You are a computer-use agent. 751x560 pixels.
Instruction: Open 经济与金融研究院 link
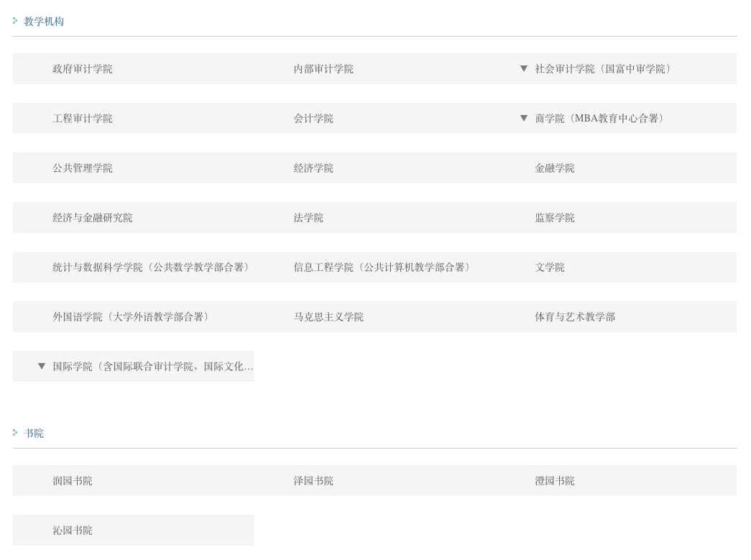[93, 218]
